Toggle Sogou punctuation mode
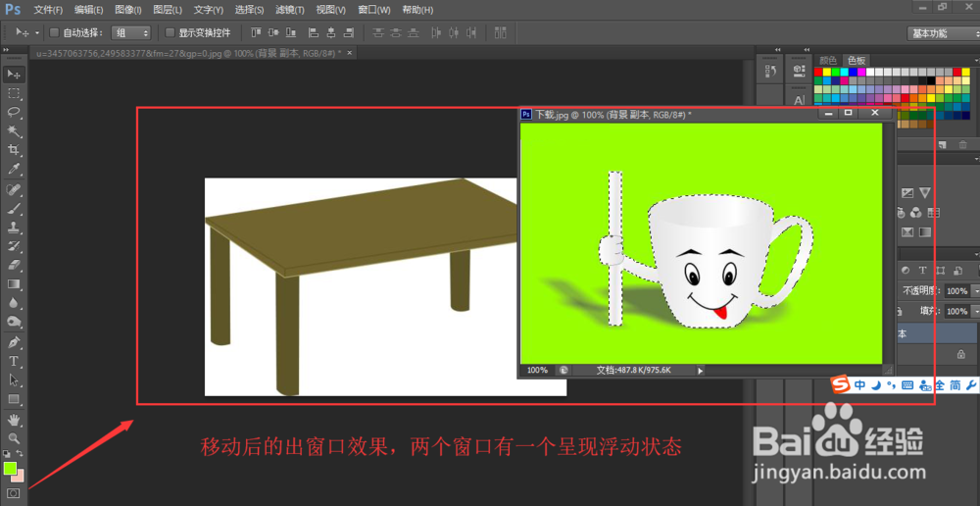 [x=890, y=386]
